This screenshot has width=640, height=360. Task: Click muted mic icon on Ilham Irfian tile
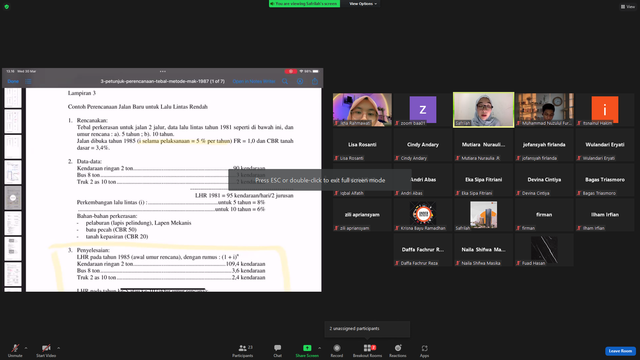tap(579, 228)
